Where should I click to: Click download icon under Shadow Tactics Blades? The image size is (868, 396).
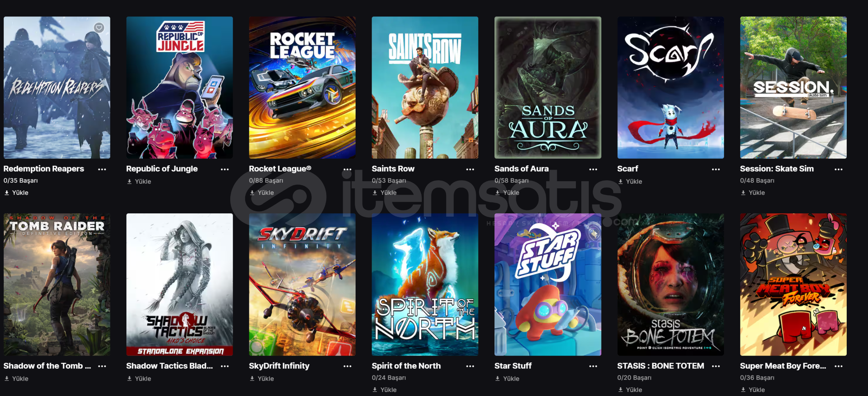(x=129, y=379)
